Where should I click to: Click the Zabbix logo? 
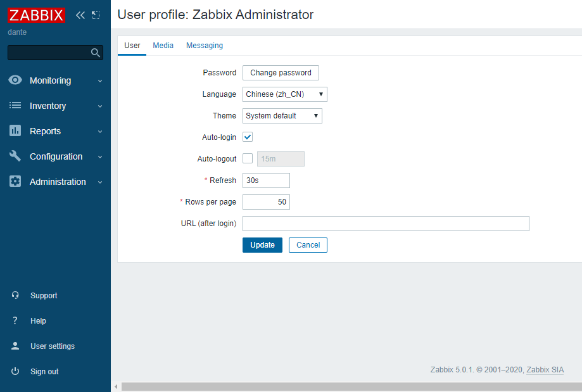[x=36, y=15]
